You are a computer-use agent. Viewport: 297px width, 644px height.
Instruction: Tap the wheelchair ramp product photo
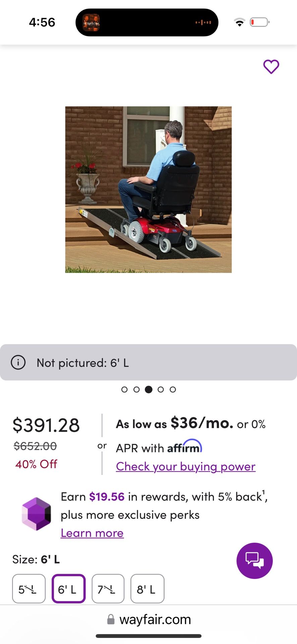click(148, 190)
